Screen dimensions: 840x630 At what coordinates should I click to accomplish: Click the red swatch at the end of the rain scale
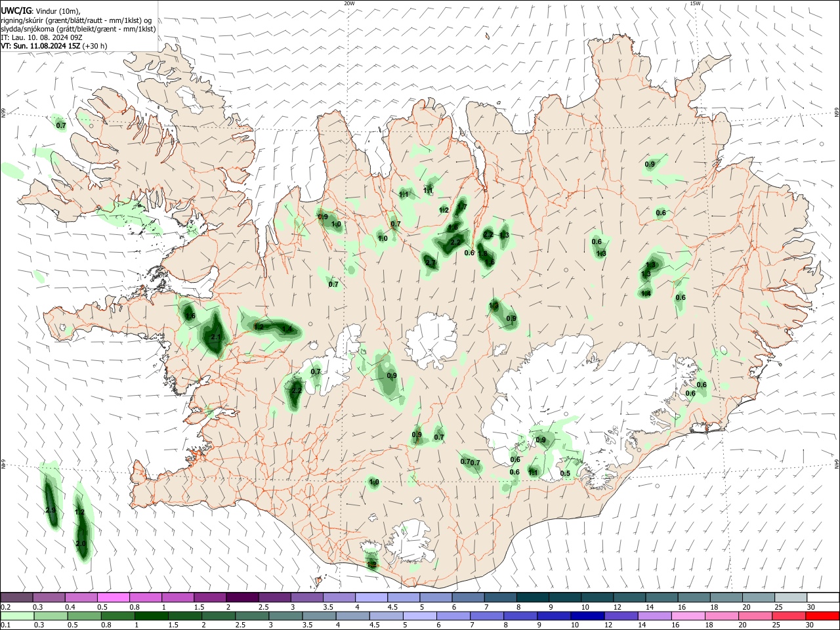click(822, 616)
